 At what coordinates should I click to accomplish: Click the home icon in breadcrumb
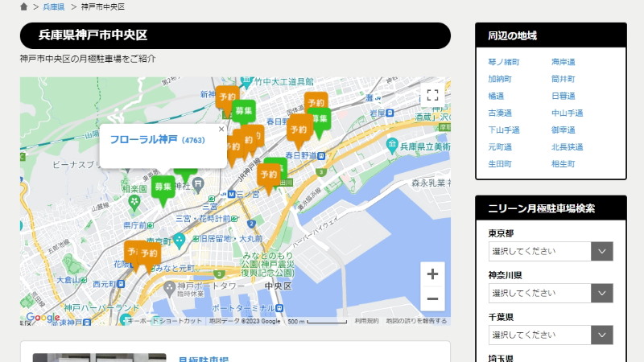click(x=24, y=6)
